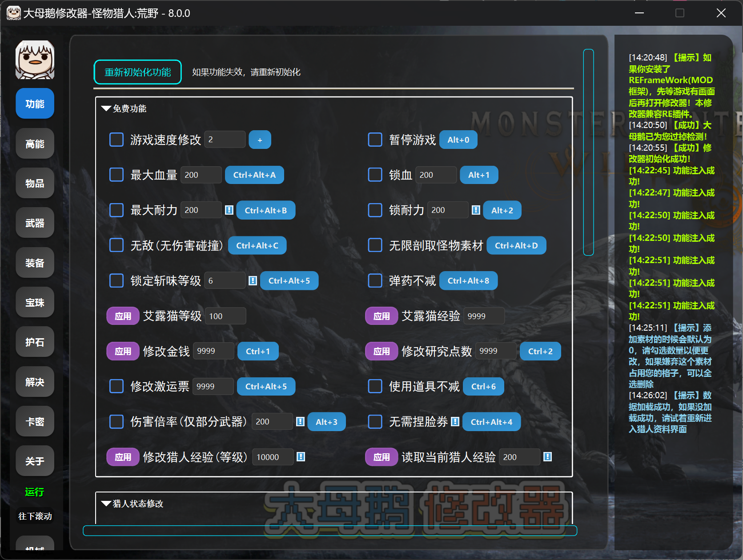Enable 伤害倍率(仅部分武器) checkbox
Screen dimensions: 743x560
coord(116,421)
